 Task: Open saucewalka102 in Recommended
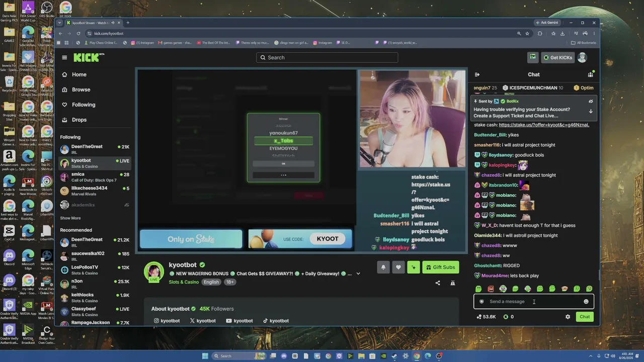[95, 256]
